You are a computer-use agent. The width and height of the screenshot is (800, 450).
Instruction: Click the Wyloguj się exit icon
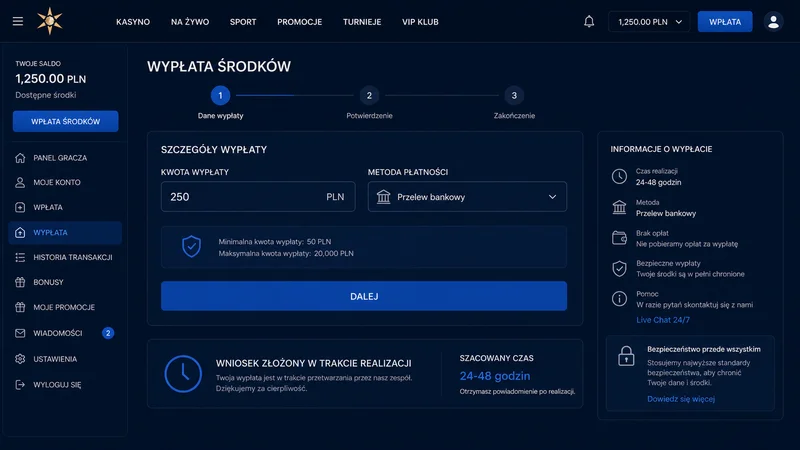click(x=20, y=384)
